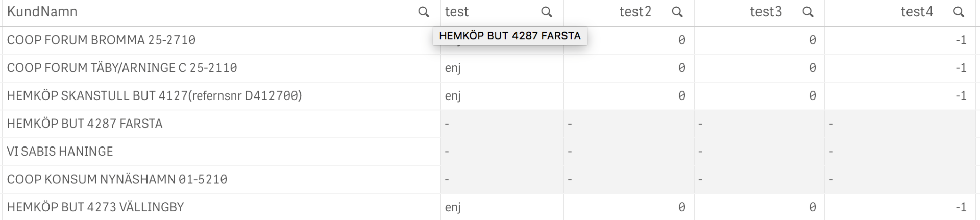Viewport: 980px width, 220px height.
Task: Click the test2 column search icon
Action: [x=677, y=12]
